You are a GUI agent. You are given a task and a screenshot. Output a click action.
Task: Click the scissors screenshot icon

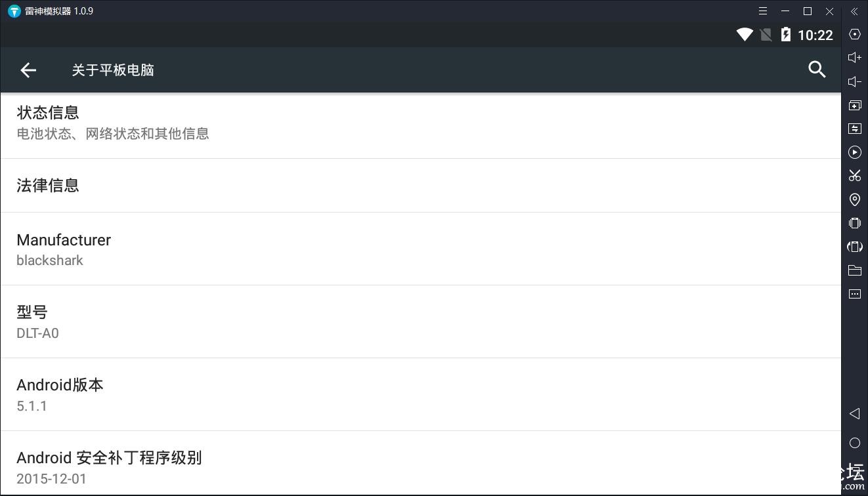pyautogui.click(x=854, y=176)
